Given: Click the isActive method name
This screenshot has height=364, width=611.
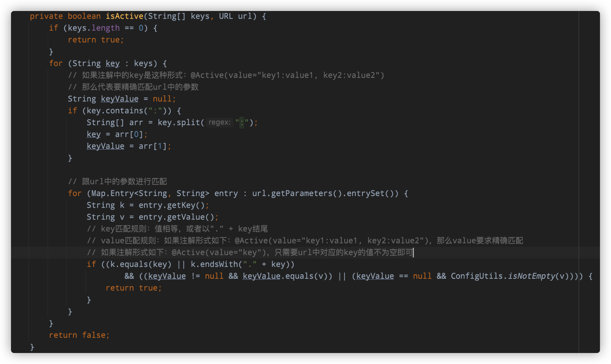Looking at the screenshot, I should point(124,16).
